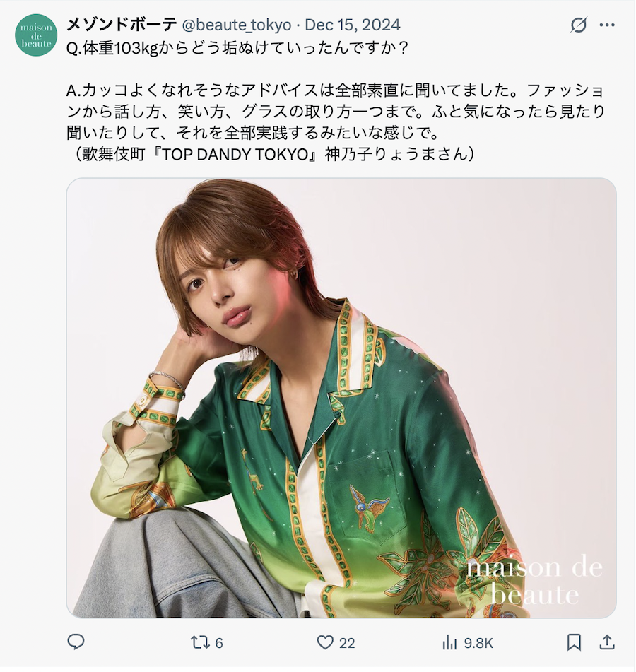Click the 9.8K views count
This screenshot has width=636, height=672.
click(478, 643)
